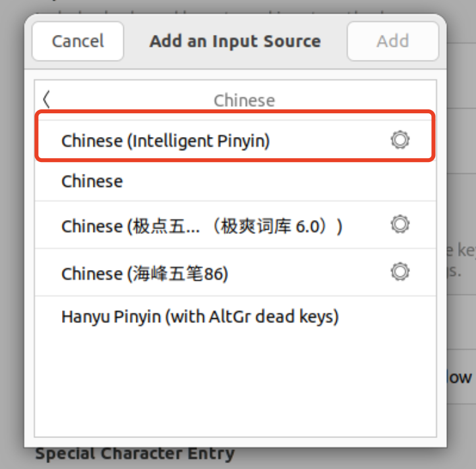Screen dimensions: 476x469
Task: Go back using the left chevron arrow
Action: (x=46, y=99)
